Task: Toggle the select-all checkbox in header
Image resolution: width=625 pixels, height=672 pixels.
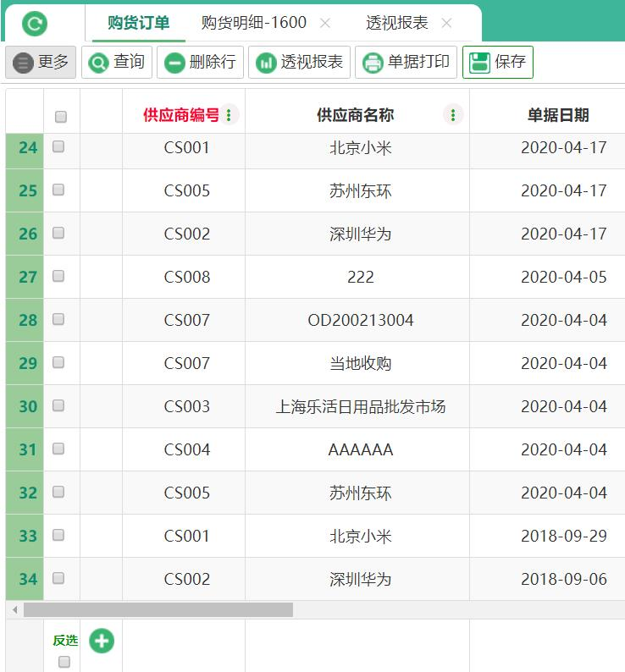Action: tap(61, 117)
